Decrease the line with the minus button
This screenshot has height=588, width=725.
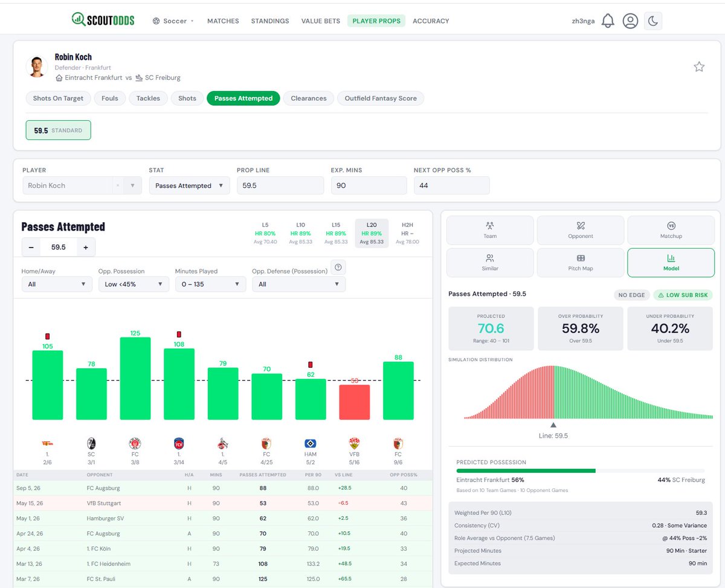[31, 248]
